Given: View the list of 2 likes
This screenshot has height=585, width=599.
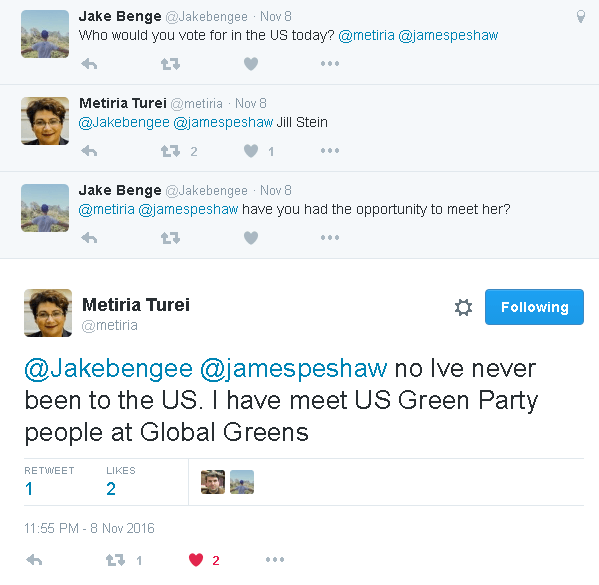Looking at the screenshot, I should coord(121,482).
